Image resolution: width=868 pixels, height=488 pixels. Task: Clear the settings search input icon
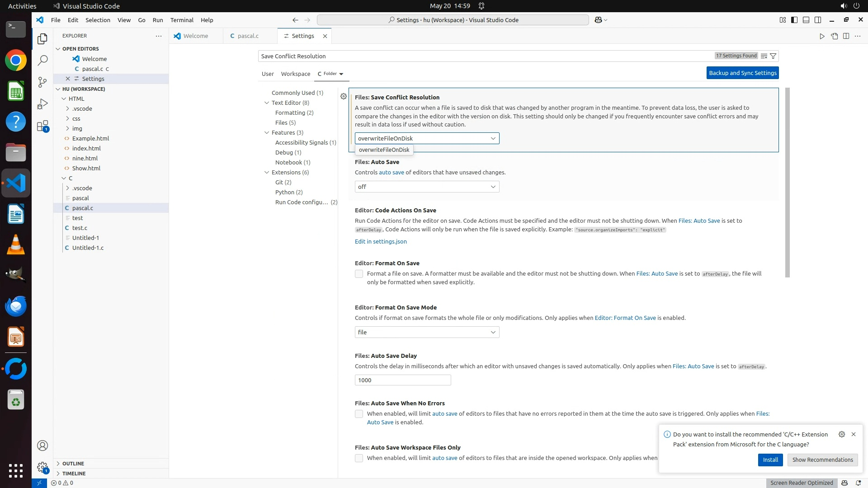tap(764, 56)
